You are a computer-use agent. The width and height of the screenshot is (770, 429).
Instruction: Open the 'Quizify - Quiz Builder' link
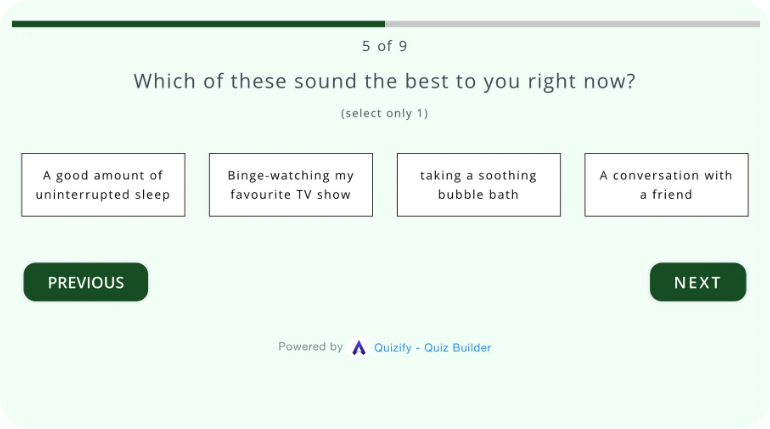[x=432, y=348]
